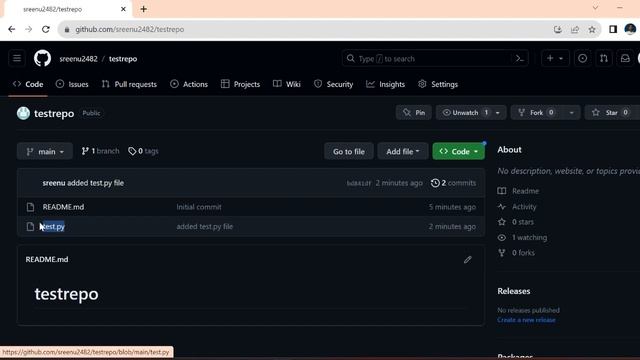Click the testrepo breadcrumb link

coord(123,59)
